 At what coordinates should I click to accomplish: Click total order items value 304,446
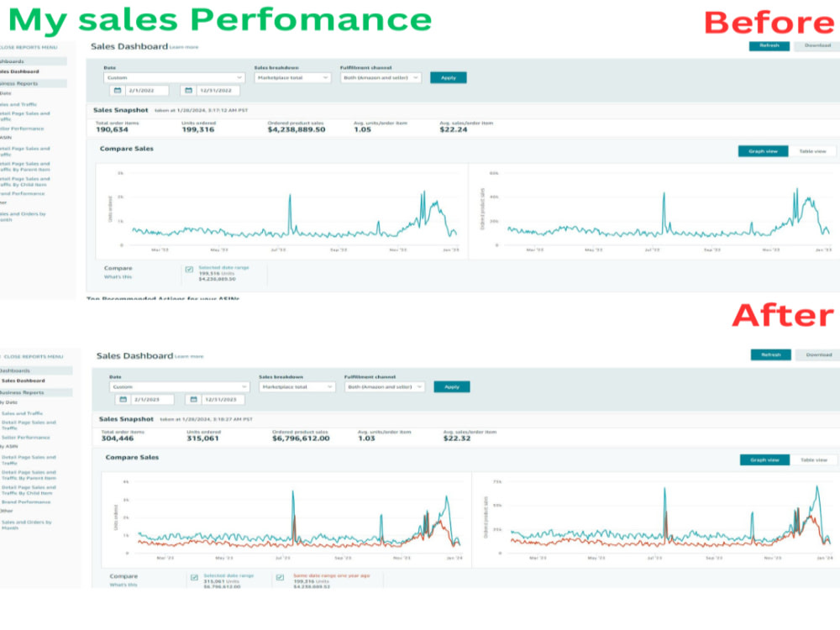(x=118, y=438)
